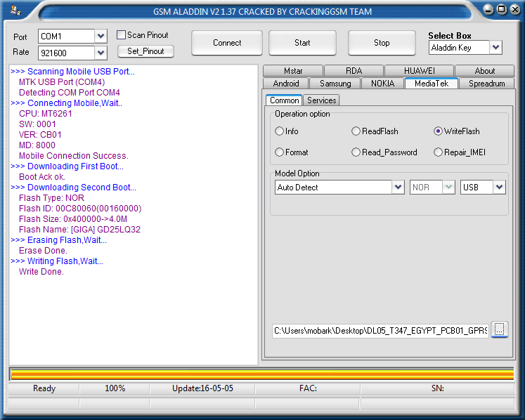Screen dimensions: 525x420
Task: Select the Format operation option
Action: pyautogui.click(x=279, y=152)
